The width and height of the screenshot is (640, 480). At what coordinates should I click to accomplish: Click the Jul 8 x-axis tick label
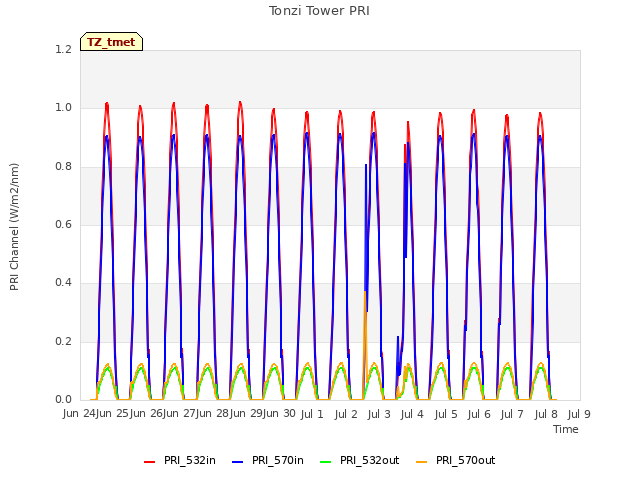pos(546,414)
